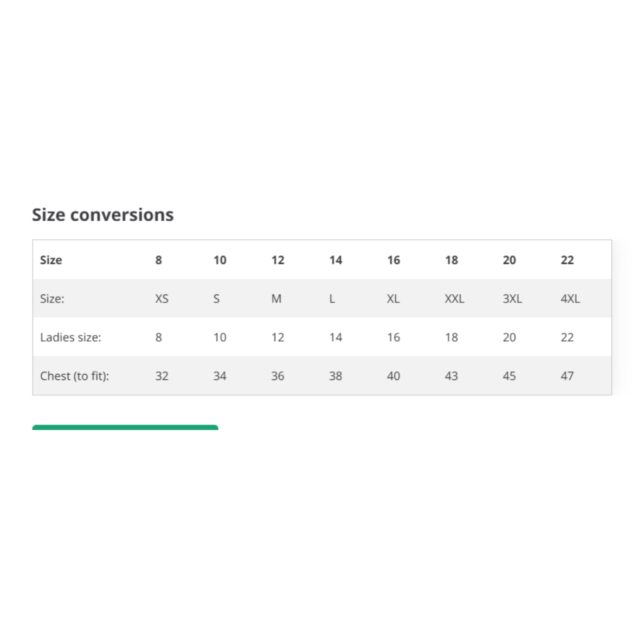Select the M size cell
Viewport: 644px width, 644px height.
pyautogui.click(x=276, y=299)
